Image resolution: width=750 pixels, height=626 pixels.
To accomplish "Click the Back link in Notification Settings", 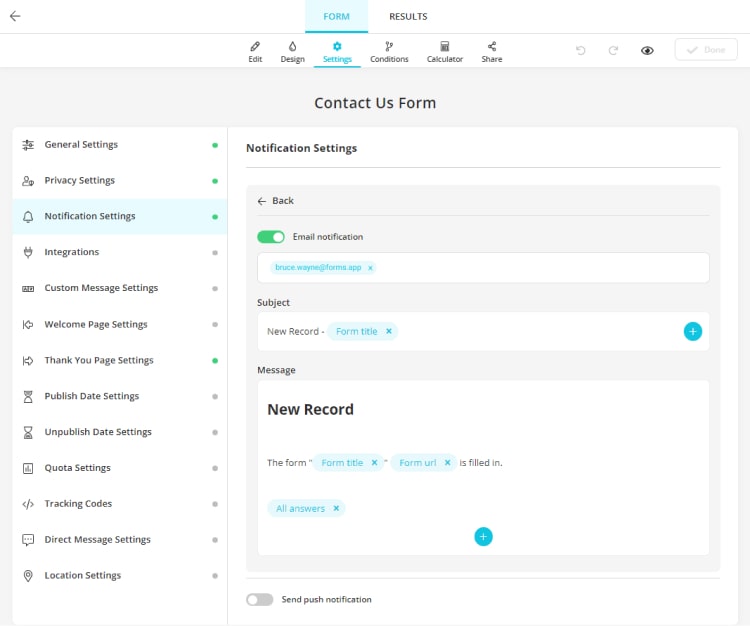I will [x=276, y=201].
